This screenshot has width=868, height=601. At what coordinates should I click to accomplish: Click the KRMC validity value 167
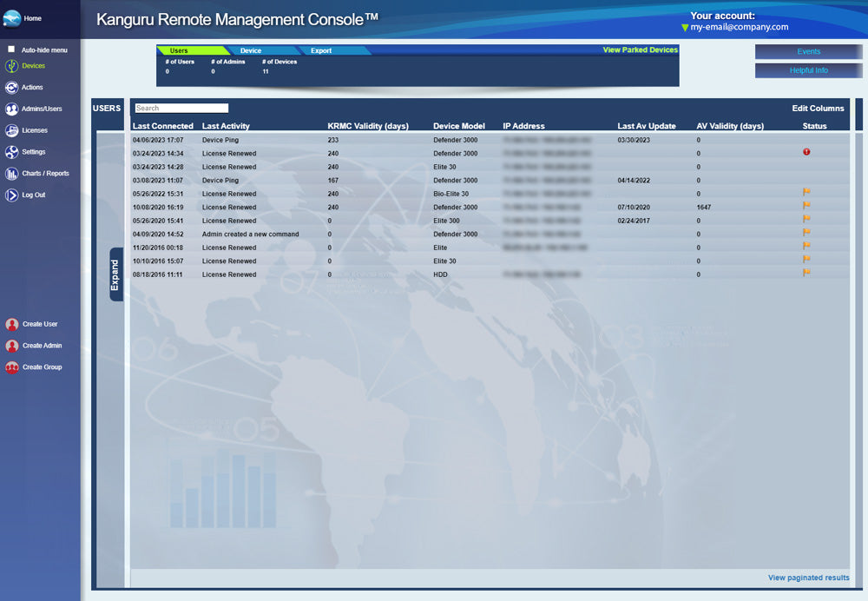point(332,181)
